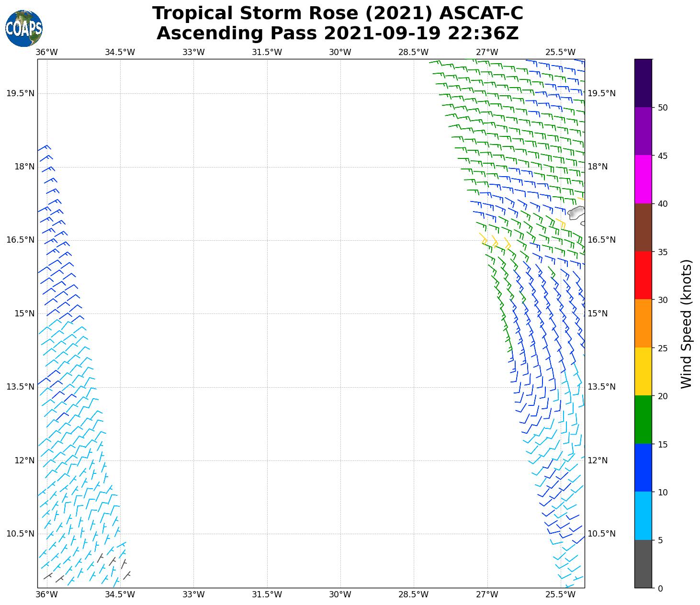The width and height of the screenshot is (700, 605).
Task: Pick the yellow 20-25 knot color band
Action: click(643, 371)
